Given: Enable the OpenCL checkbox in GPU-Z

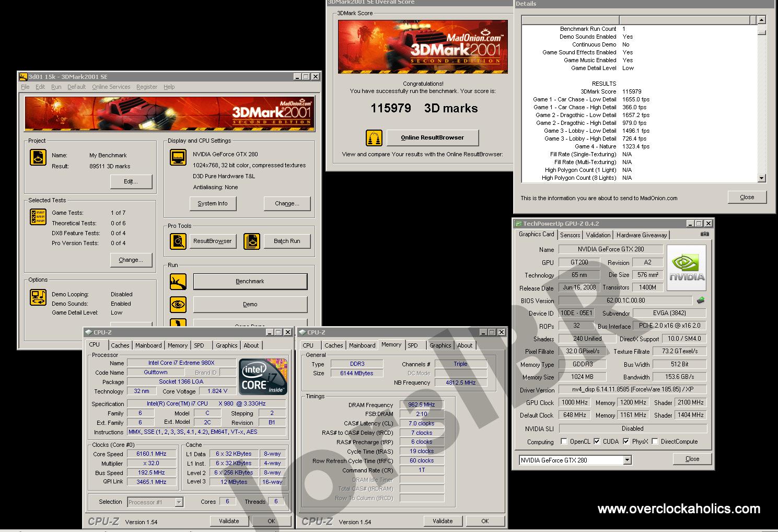Looking at the screenshot, I should click(x=564, y=441).
